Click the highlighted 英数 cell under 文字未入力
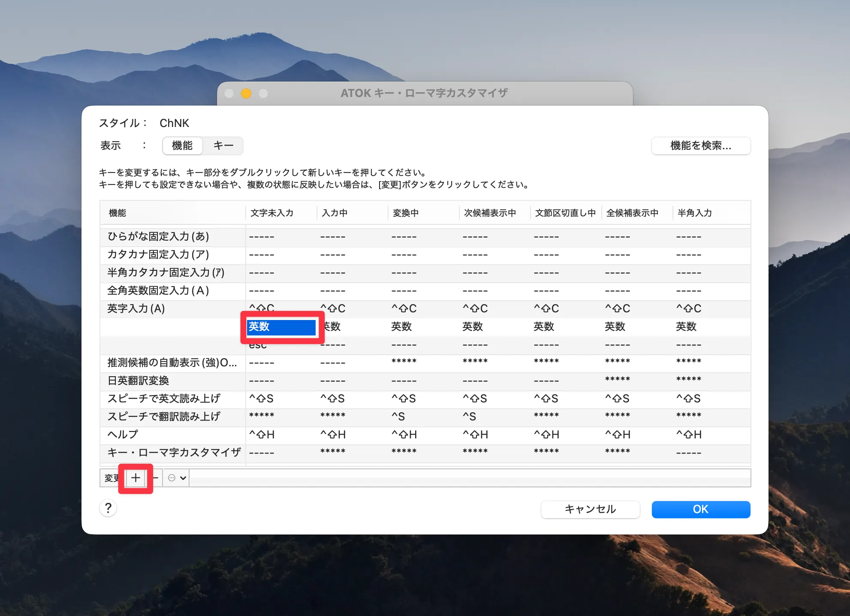850x616 pixels. coord(281,327)
